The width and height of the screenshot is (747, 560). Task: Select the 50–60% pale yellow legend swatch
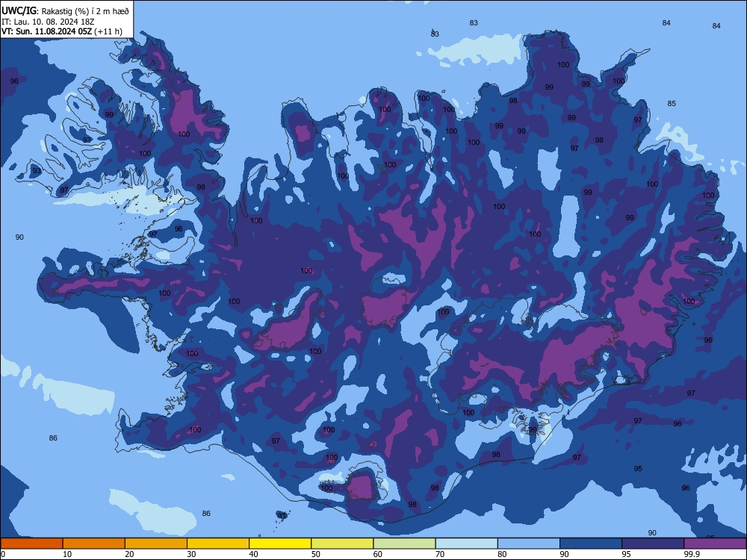(x=343, y=544)
